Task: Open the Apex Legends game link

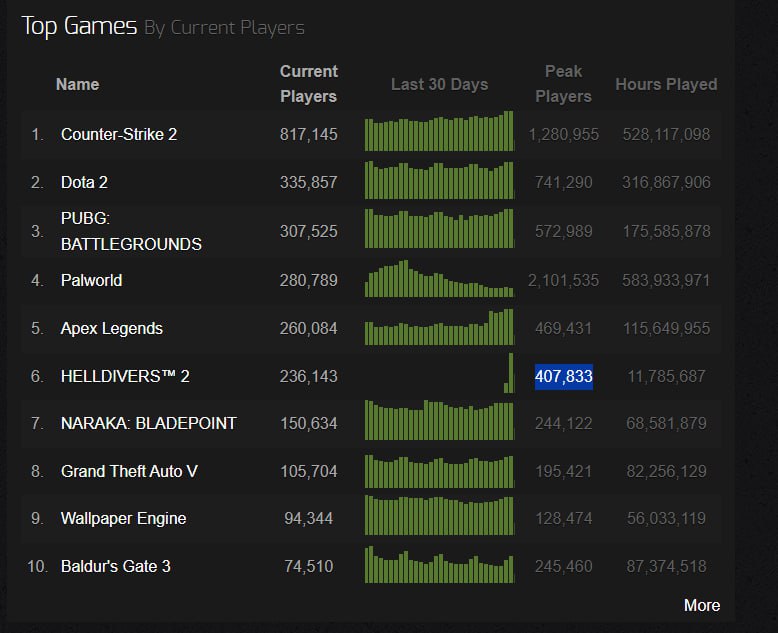Action: pyautogui.click(x=111, y=328)
